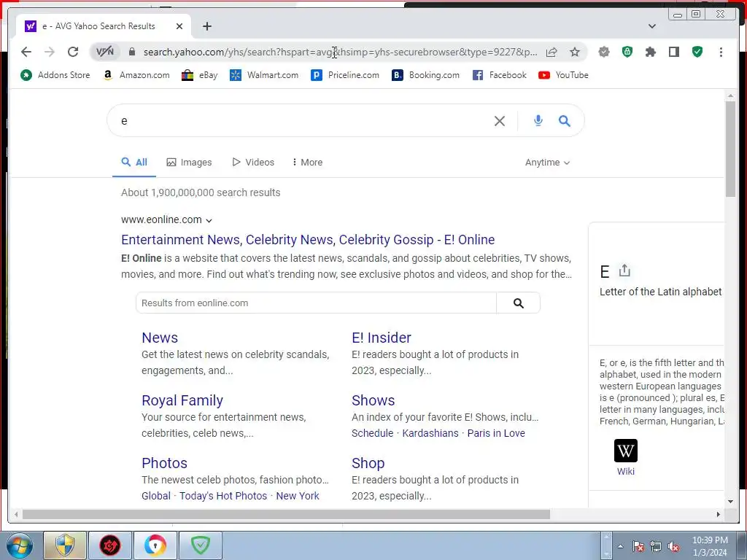Open the News sitelink
The image size is (747, 560).
[x=160, y=338]
